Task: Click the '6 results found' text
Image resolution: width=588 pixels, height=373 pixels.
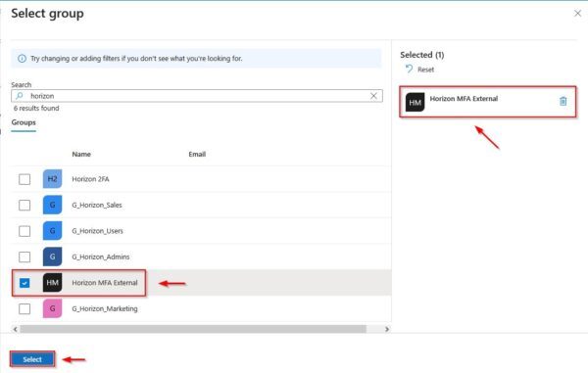Action: tap(36, 109)
